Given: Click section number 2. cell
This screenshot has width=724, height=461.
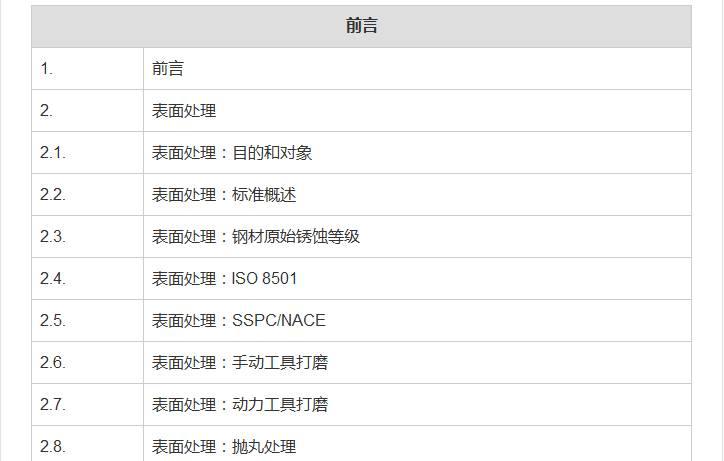Looking at the screenshot, I should 46,111.
